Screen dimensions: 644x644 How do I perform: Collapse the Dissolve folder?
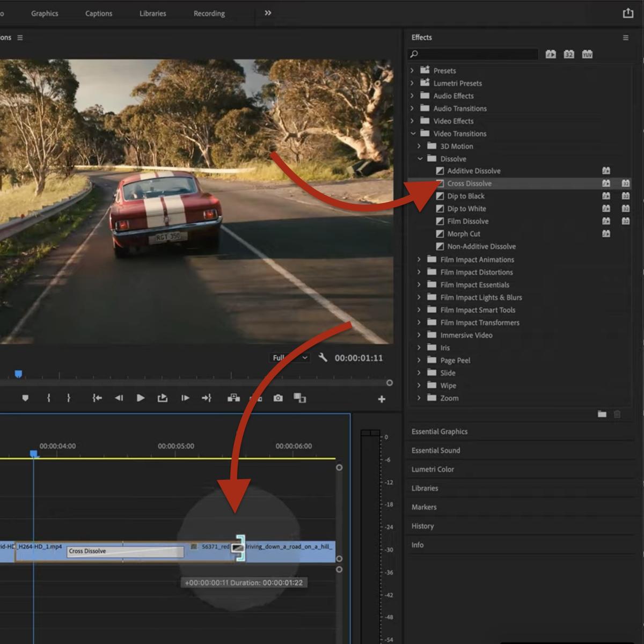[x=420, y=159]
